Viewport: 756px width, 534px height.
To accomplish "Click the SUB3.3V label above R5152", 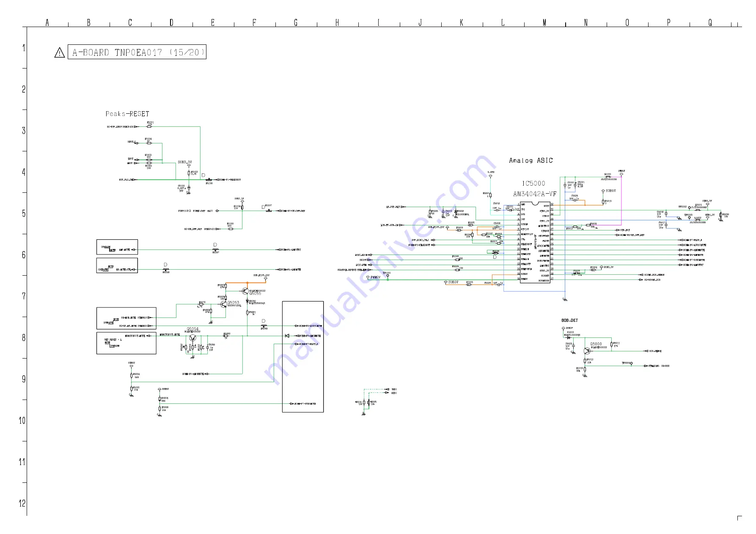I will (185, 162).
